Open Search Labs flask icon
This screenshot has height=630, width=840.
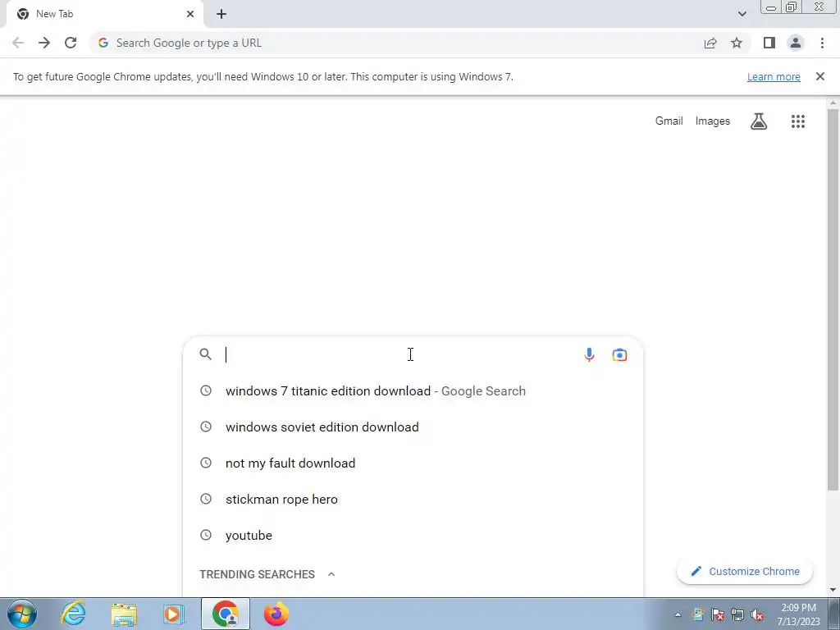(x=759, y=121)
